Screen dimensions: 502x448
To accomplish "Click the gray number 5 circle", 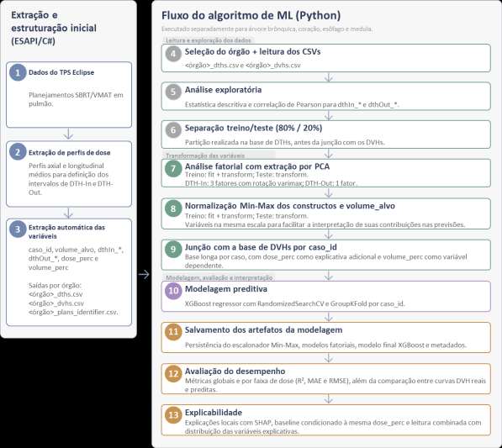I will point(173,92).
